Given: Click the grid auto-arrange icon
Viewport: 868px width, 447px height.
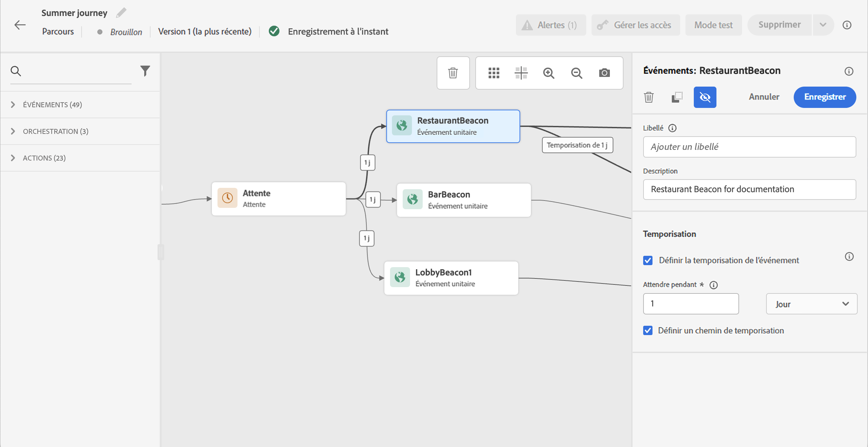Looking at the screenshot, I should point(494,73).
